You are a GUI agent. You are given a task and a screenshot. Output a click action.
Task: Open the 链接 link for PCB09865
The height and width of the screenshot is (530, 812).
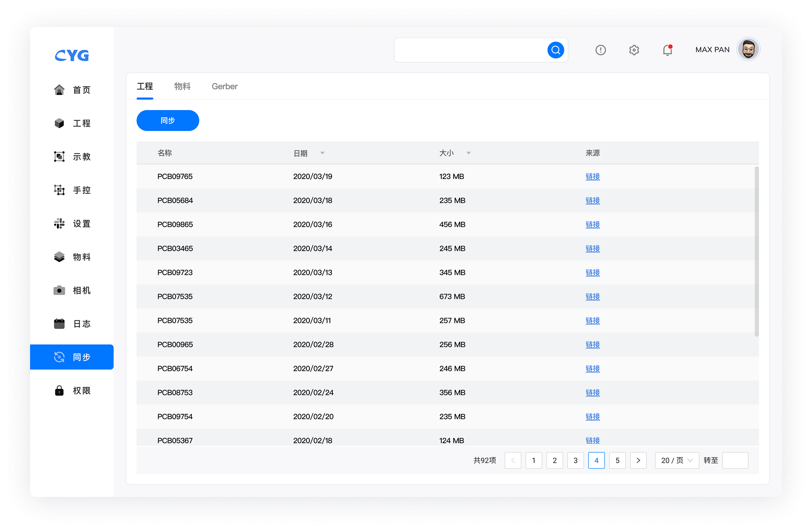(x=592, y=224)
